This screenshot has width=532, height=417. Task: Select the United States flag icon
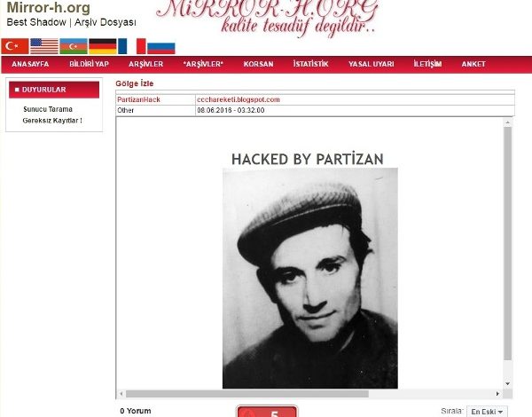tap(44, 46)
